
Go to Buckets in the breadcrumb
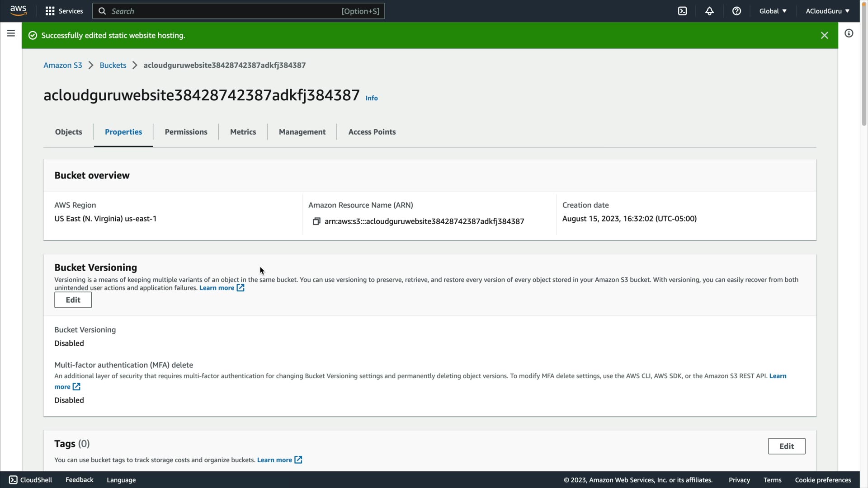[113, 65]
